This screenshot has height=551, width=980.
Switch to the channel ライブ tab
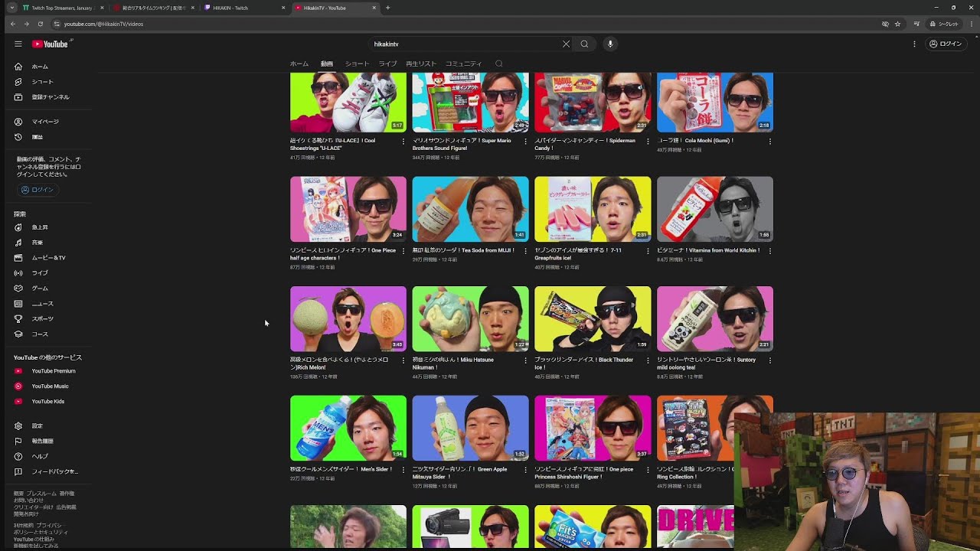click(388, 64)
